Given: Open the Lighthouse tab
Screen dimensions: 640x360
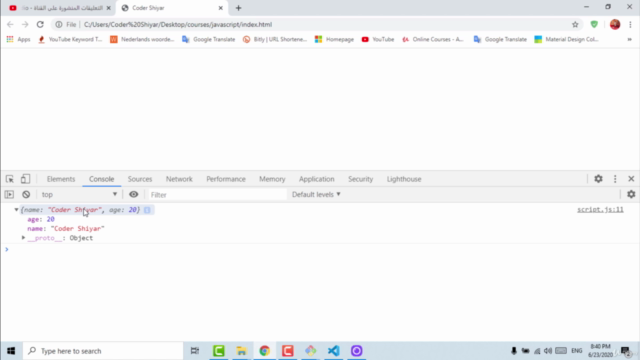Looking at the screenshot, I should pos(404,179).
